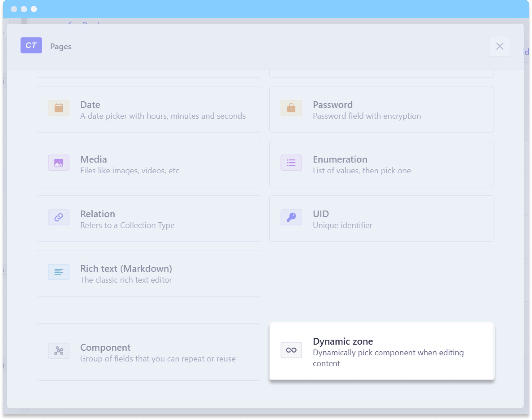Click the UID key icon
This screenshot has height=420, width=532.
[x=291, y=217]
